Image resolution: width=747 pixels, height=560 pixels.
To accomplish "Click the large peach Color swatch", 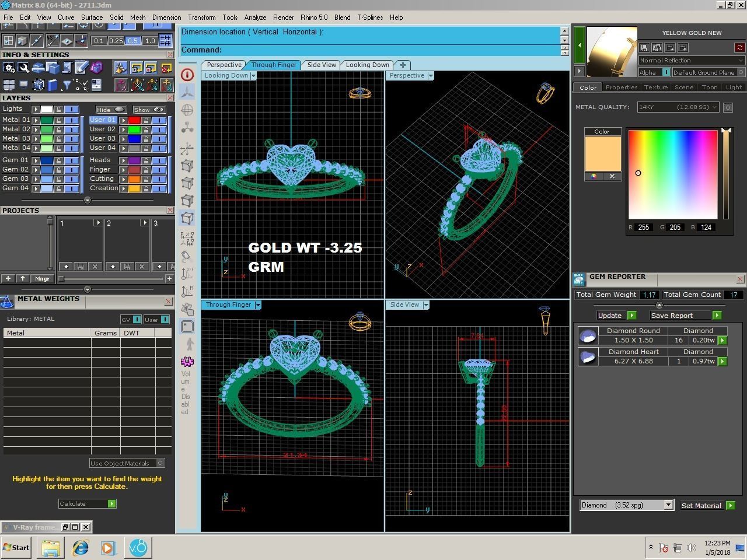I will (x=603, y=154).
